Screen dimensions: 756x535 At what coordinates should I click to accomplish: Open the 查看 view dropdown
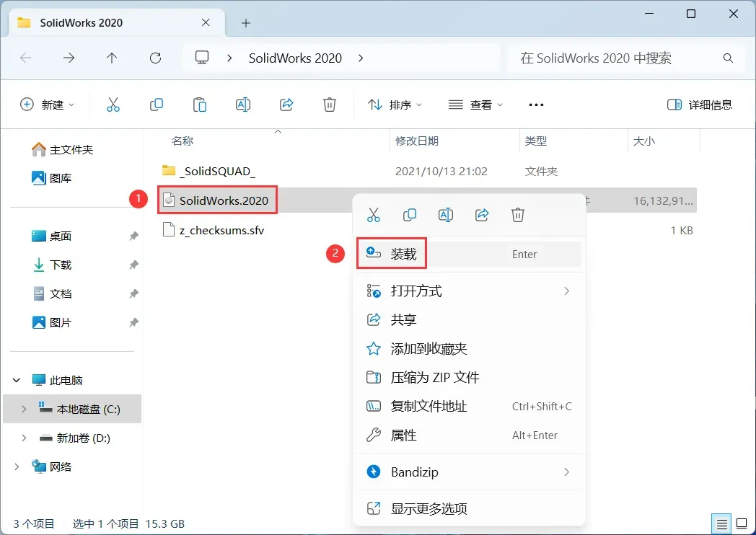click(x=475, y=105)
